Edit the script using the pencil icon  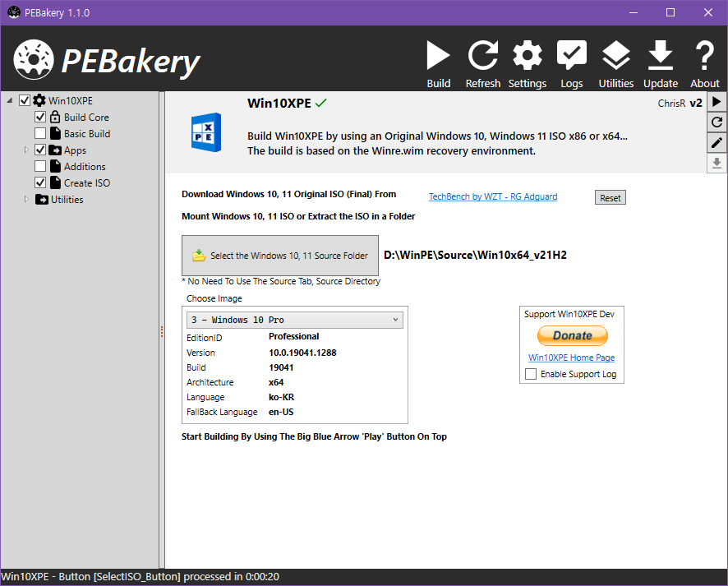tap(716, 142)
